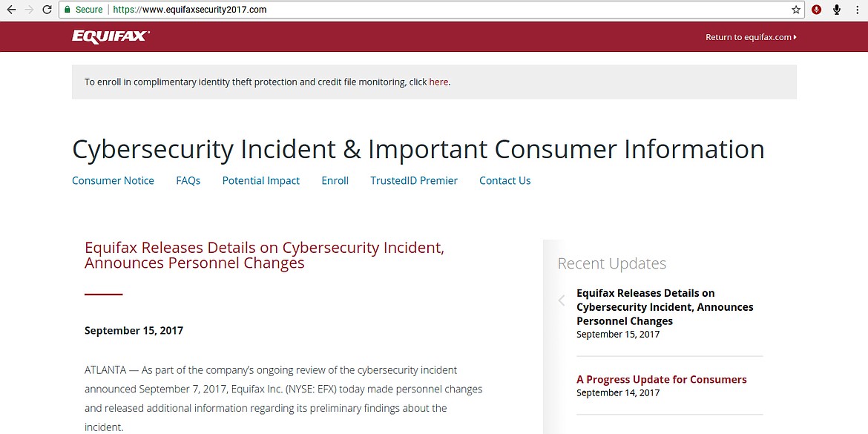Click the browser back arrow
Screen dimensions: 868x434
[x=11, y=10]
